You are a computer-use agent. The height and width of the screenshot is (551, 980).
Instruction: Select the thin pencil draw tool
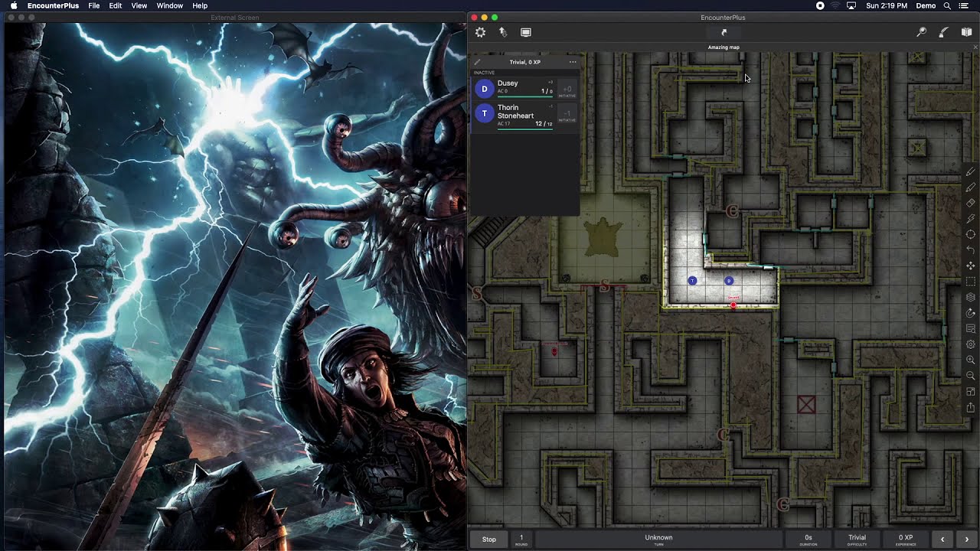point(971,172)
